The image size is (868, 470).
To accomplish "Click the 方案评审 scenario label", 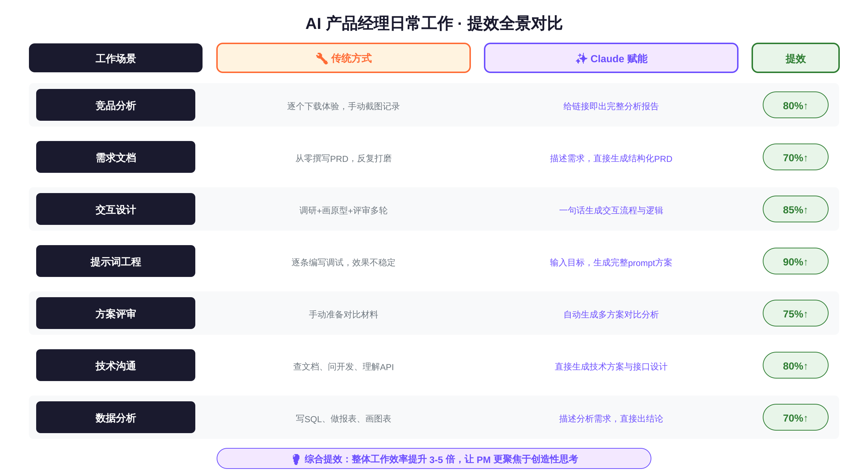I will (x=116, y=313).
